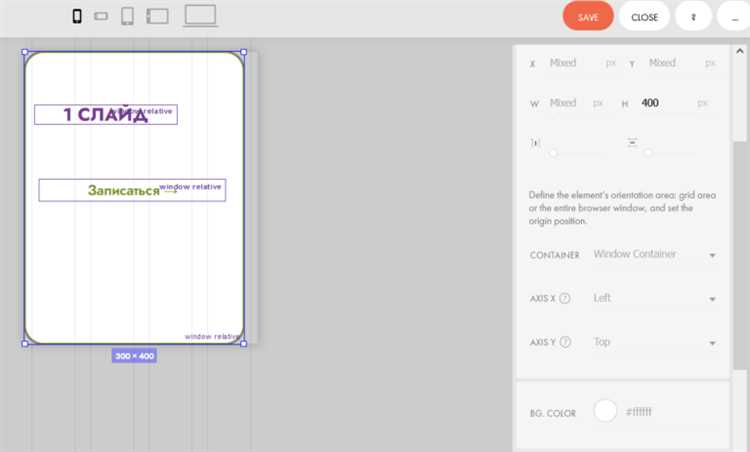The width and height of the screenshot is (750, 452).
Task: Select the '1 СЛАЙД' text element
Action: click(x=106, y=114)
